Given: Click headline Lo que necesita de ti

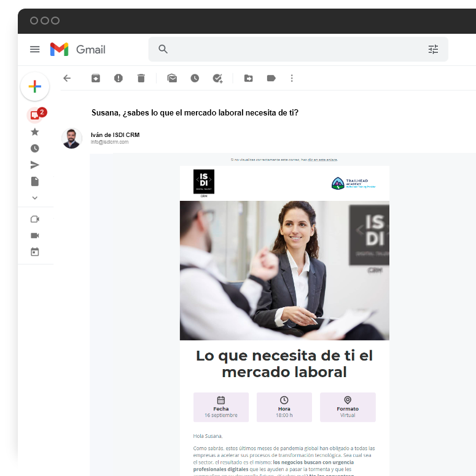Looking at the screenshot, I should pyautogui.click(x=284, y=364).
